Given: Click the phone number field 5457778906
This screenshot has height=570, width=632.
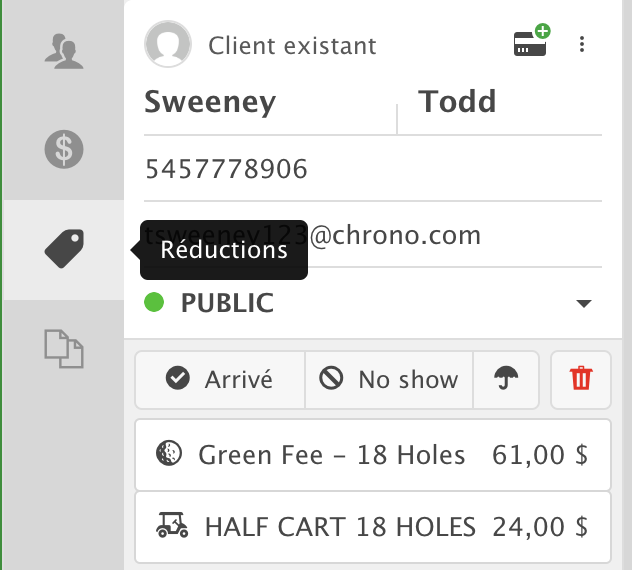Looking at the screenshot, I should (372, 169).
